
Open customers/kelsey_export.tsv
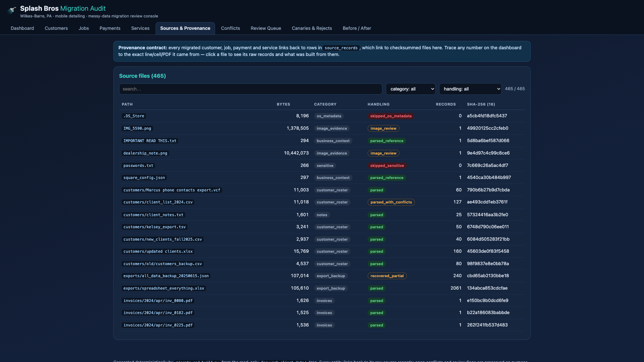154,227
